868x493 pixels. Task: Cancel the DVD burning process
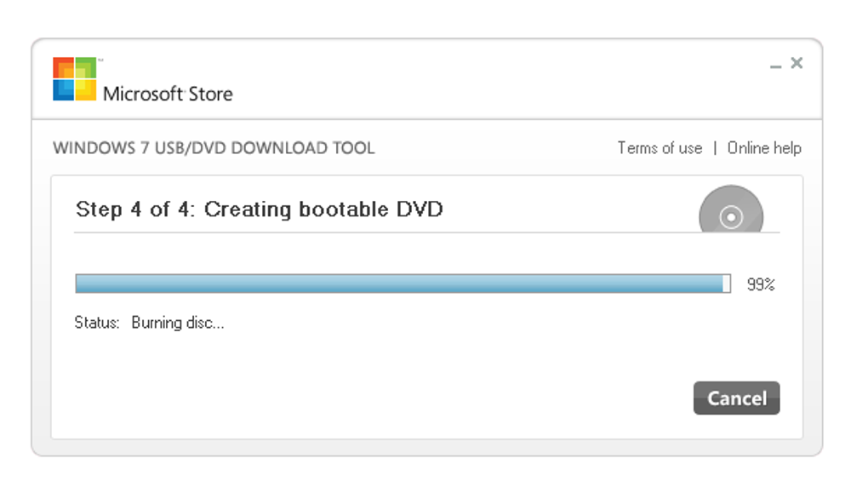[736, 398]
